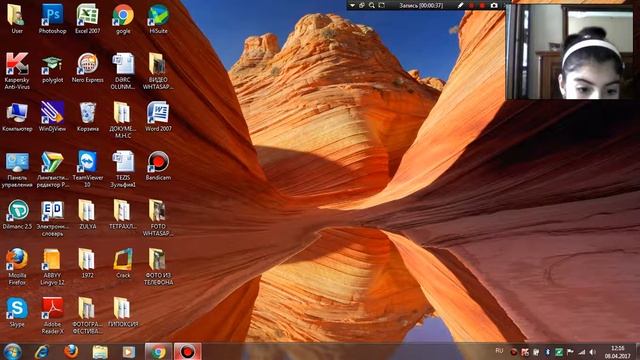Image resolution: width=640 pixels, height=360 pixels.
Task: Open the Action Center flag icon
Action: click(570, 352)
